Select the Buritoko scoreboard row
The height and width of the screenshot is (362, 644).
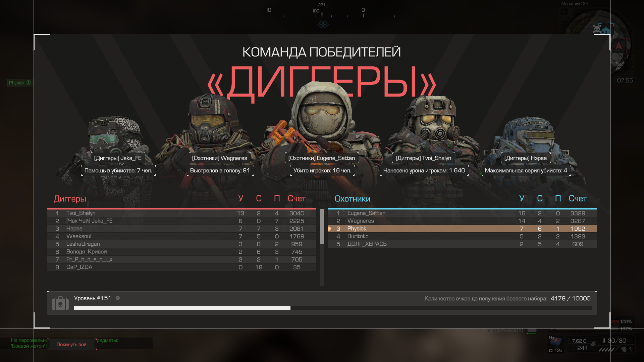463,236
